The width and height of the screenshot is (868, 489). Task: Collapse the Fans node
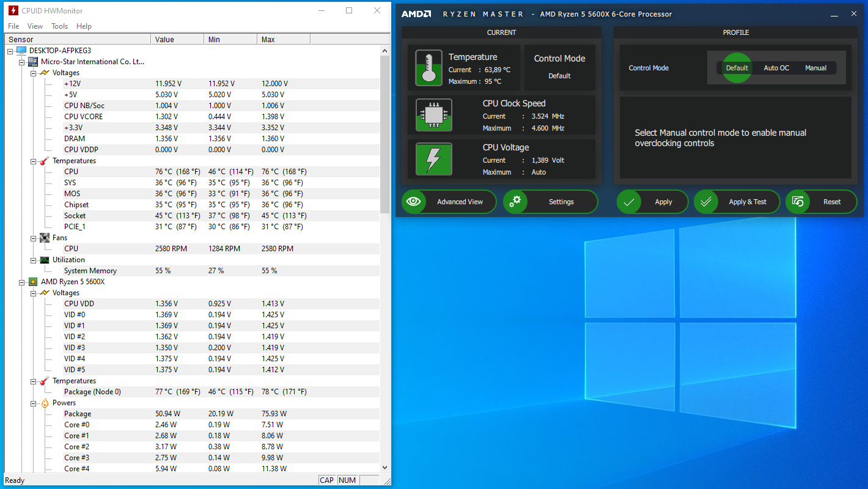click(x=34, y=238)
